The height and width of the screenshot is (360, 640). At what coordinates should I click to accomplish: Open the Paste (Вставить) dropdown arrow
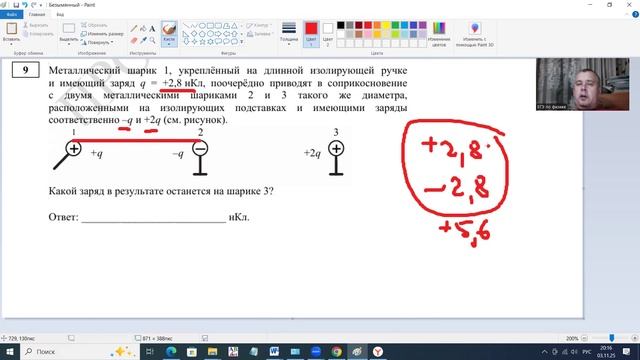click(11, 43)
